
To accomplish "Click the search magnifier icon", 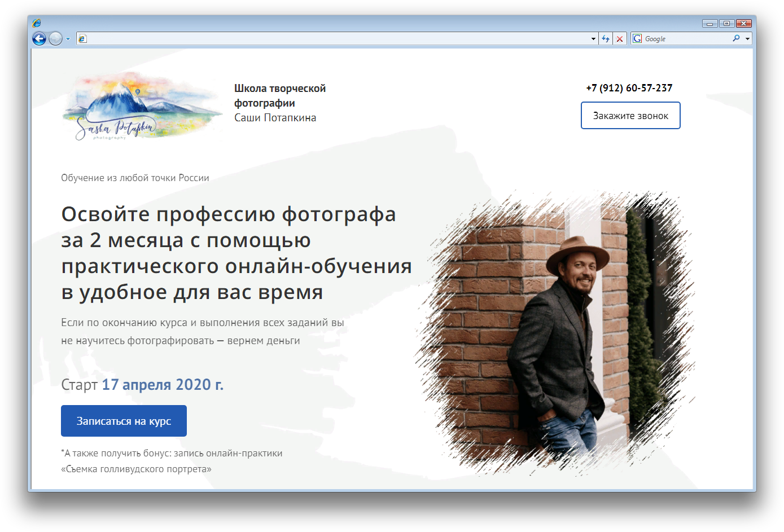I will [x=737, y=38].
